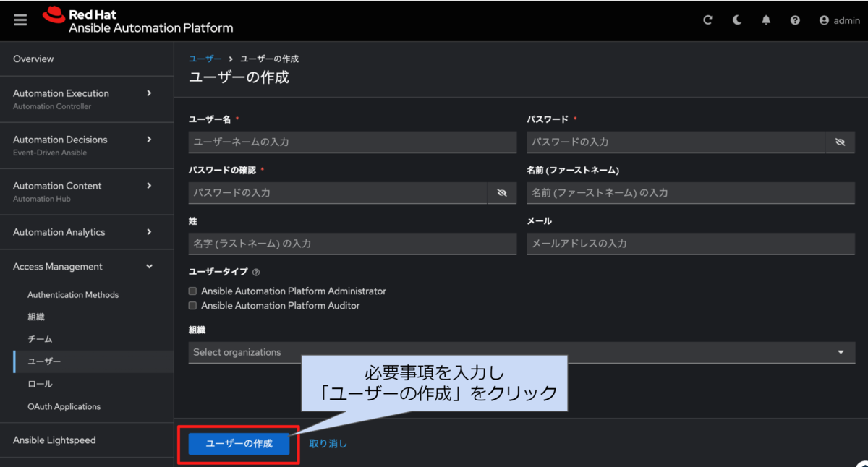Expand Automation Analytics section
Screen dimensions: 868x467
coord(87,232)
